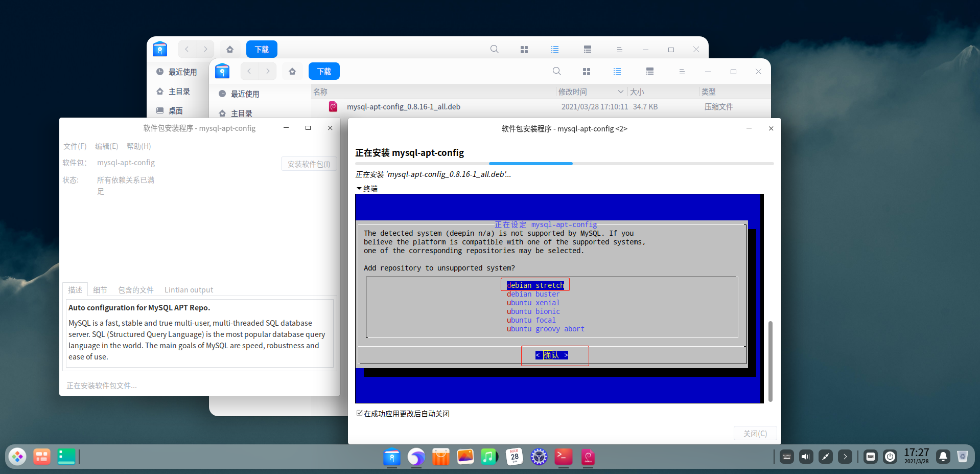
Task: Toggle details pane in front file manager
Action: (x=650, y=72)
